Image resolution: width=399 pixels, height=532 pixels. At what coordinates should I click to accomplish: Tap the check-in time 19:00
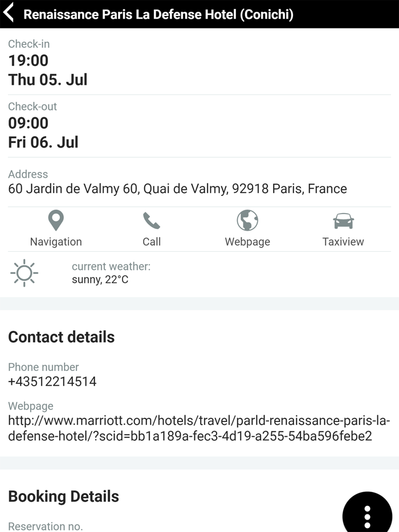tap(28, 60)
